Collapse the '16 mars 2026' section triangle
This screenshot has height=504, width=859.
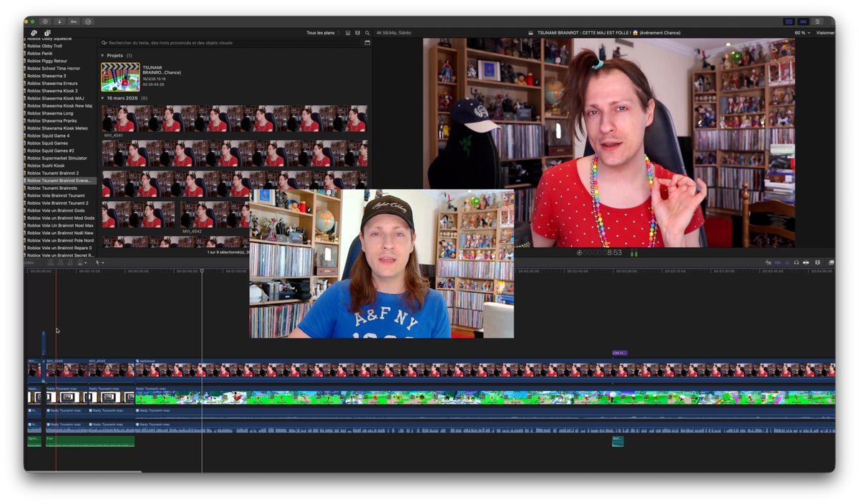[102, 98]
